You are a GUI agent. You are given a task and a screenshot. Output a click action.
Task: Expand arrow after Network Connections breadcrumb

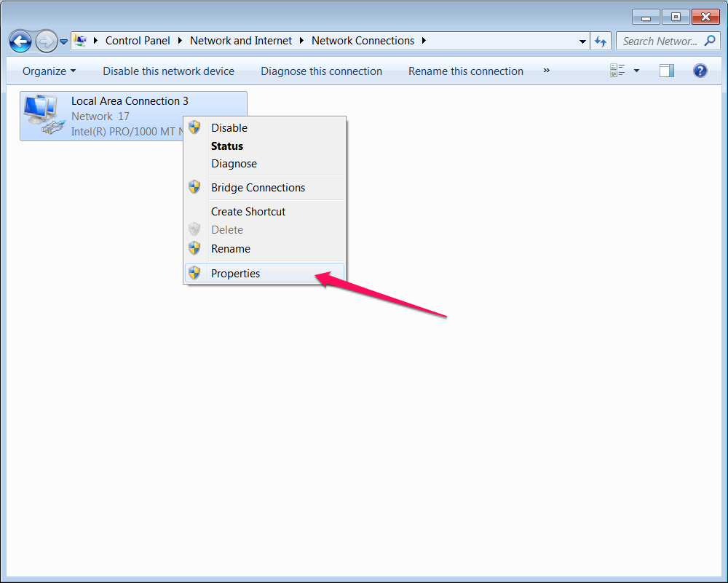(424, 41)
